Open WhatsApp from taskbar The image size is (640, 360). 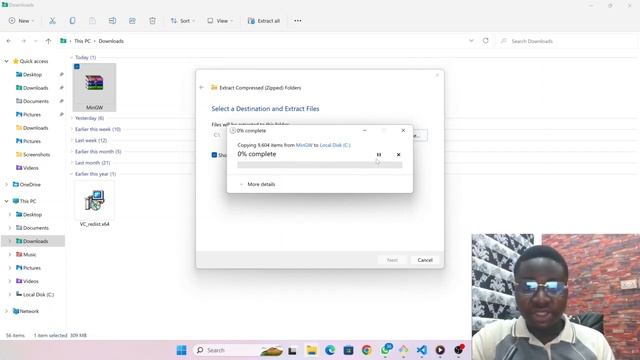point(385,350)
